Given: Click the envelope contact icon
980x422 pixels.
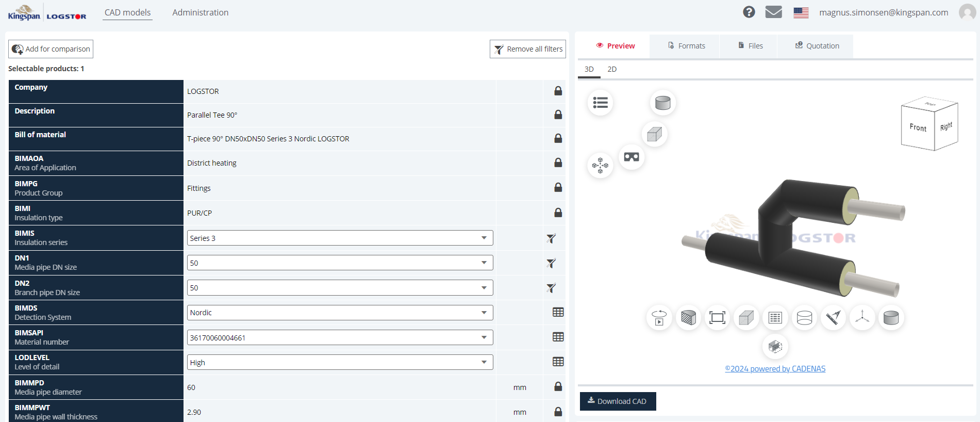Looking at the screenshot, I should [x=773, y=12].
